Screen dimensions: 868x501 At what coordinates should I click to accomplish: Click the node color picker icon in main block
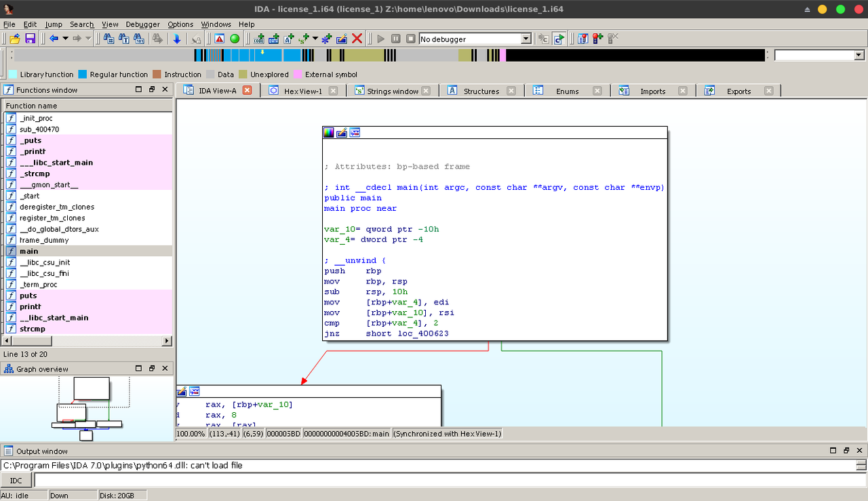coord(329,133)
